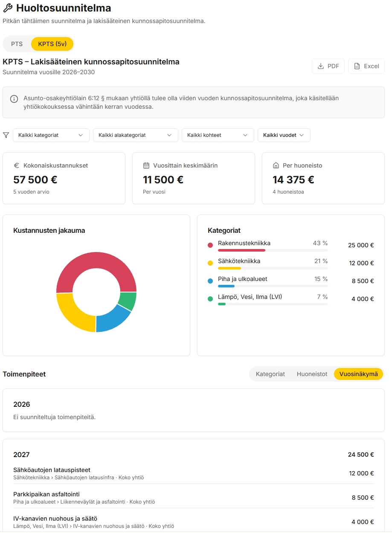
Task: Click the download icon in PDF button
Action: click(x=321, y=66)
